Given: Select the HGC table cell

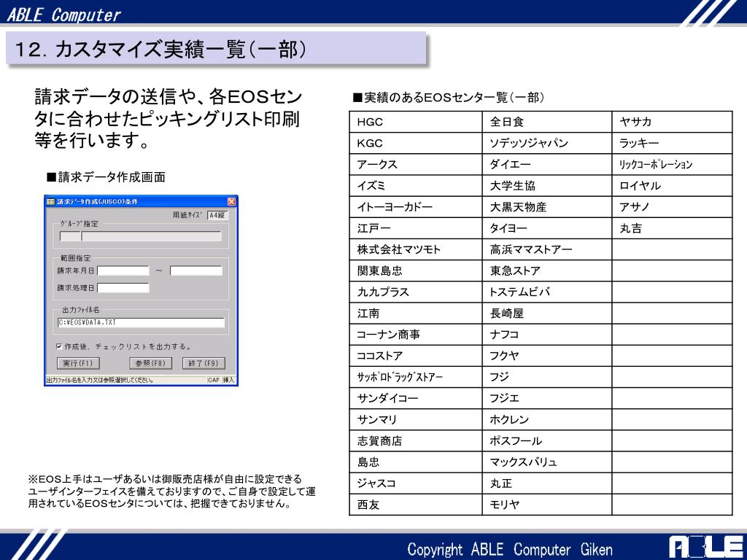Looking at the screenshot, I should click(415, 122).
